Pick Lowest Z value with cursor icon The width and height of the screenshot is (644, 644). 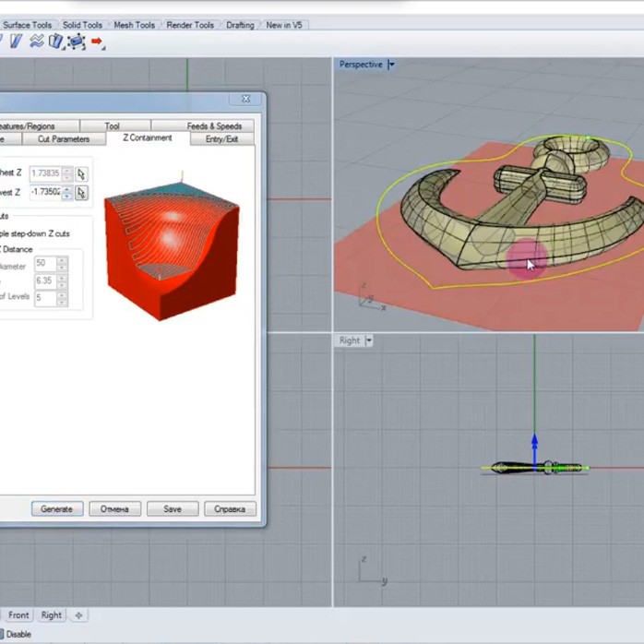tap(81, 193)
